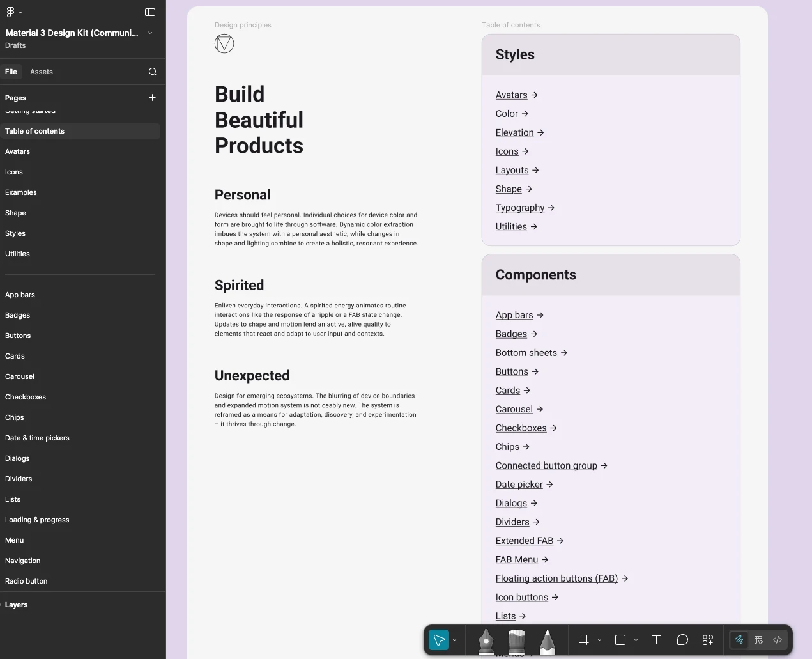This screenshot has height=659, width=812.
Task: Open Move tool options dropdown arrow
Action: pyautogui.click(x=455, y=640)
